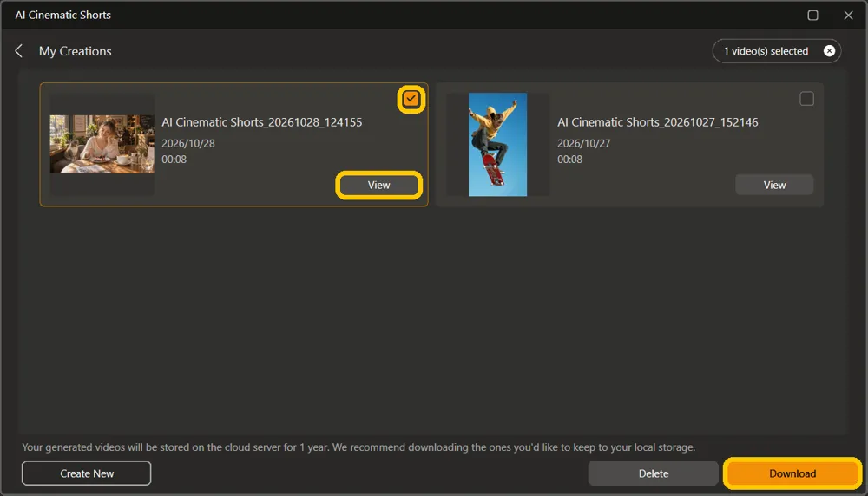Click the 1 video(s) selected label
Image resolution: width=868 pixels, height=496 pixels.
click(766, 51)
